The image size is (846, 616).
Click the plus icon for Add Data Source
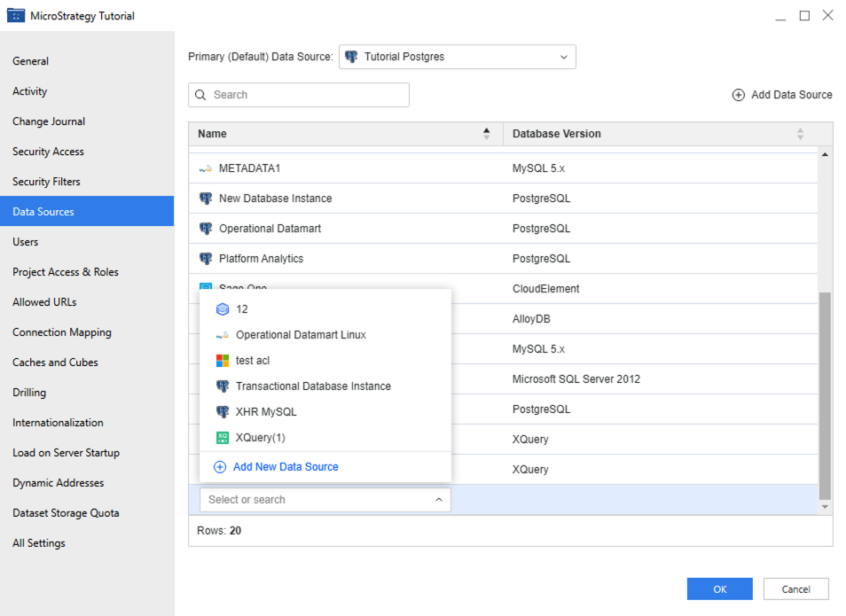tap(738, 95)
